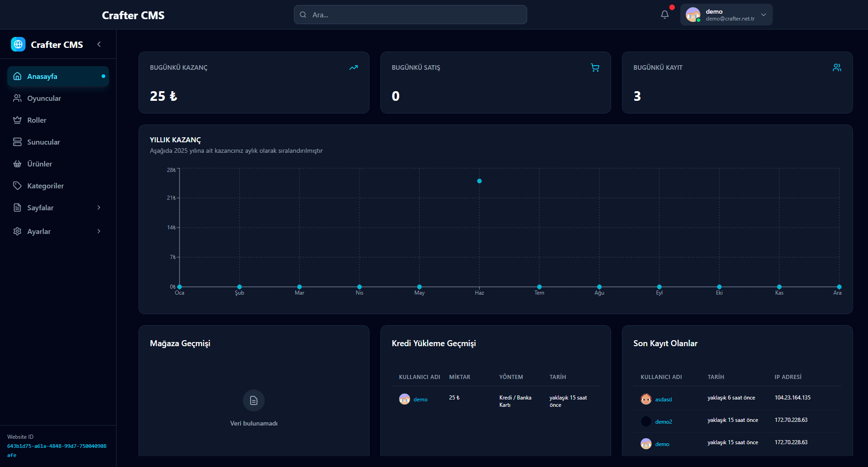Expand the Ayarlar submenu arrow

[x=99, y=231]
